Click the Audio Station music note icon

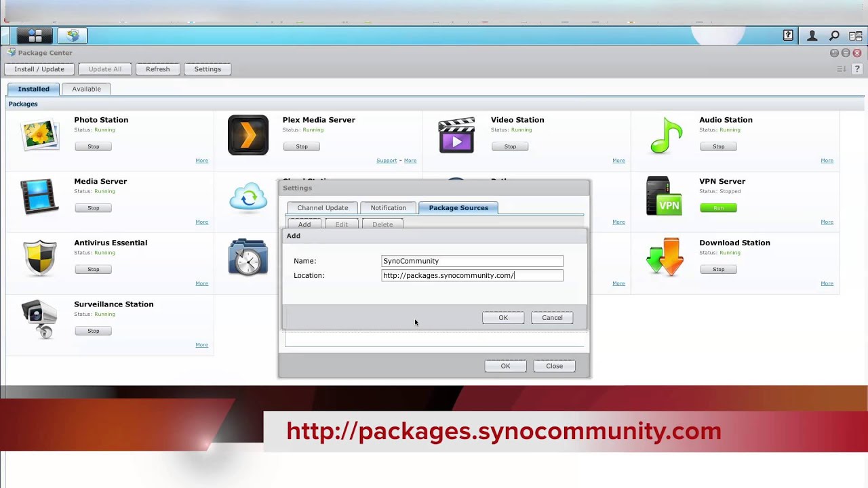click(x=666, y=136)
